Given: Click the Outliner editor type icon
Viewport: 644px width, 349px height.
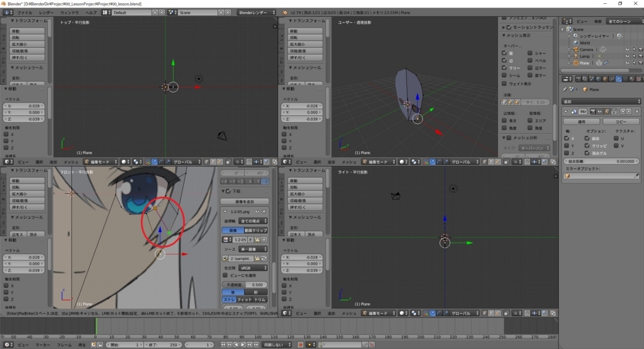Looking at the screenshot, I should click(x=567, y=21).
